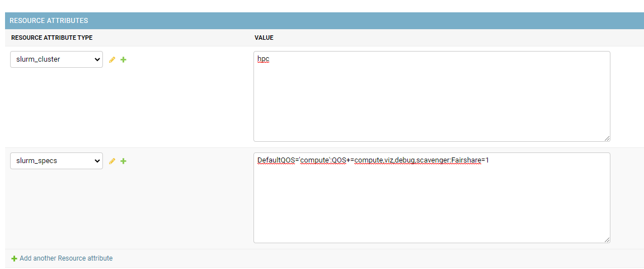Focus the value textarea containing DefaultQOS specs
This screenshot has height=269, width=644.
[431, 198]
